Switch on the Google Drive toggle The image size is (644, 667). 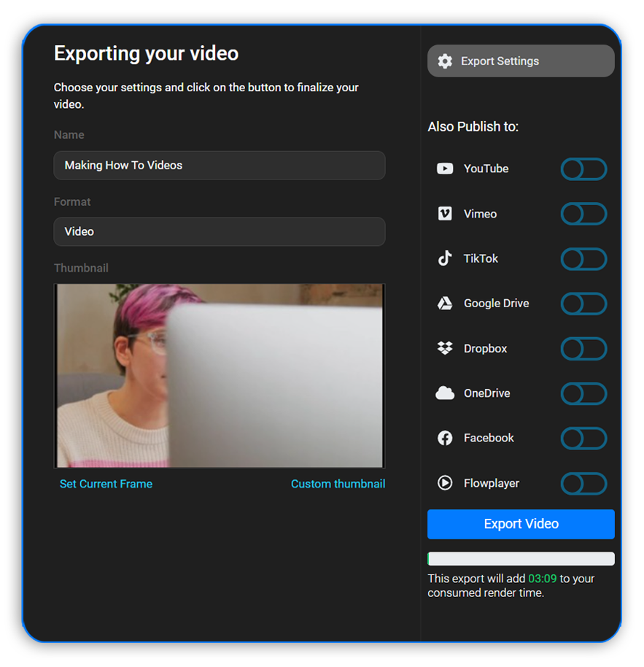[583, 304]
